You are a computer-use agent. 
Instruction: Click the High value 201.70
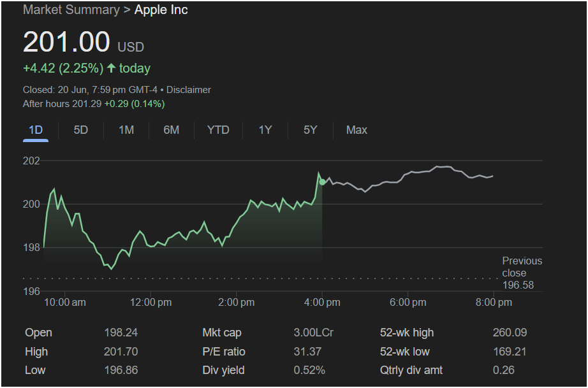click(x=121, y=352)
